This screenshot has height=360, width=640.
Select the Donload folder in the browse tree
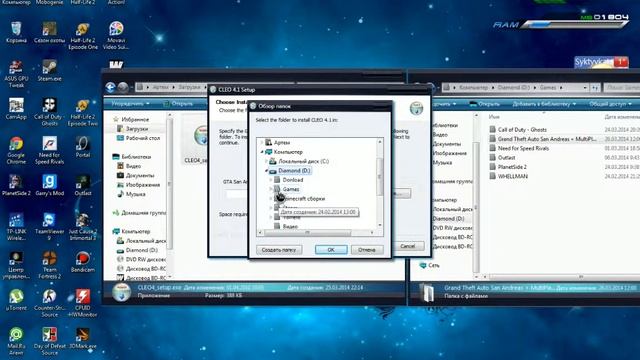click(x=293, y=180)
